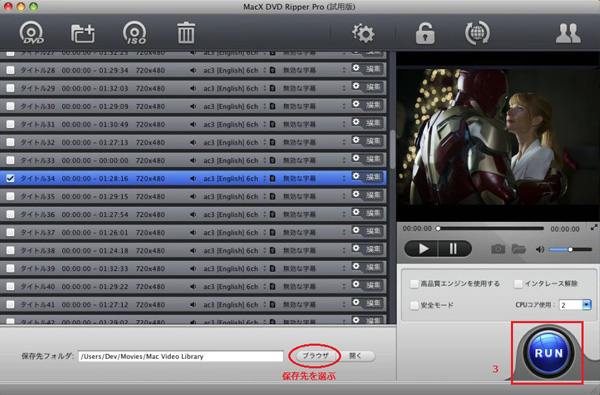Click the 保存先フォルダ path field
This screenshot has height=395, width=600.
(181, 356)
